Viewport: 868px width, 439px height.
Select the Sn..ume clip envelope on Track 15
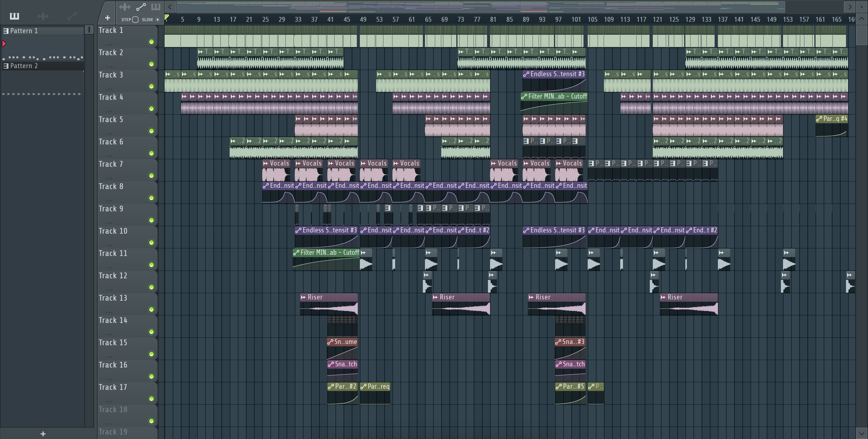point(342,353)
